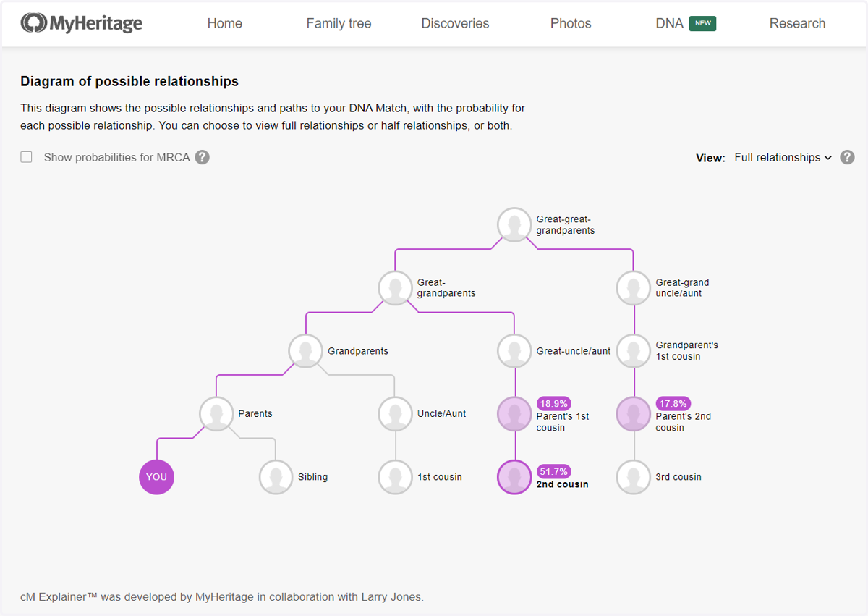Open the Photos menu
This screenshot has width=868, height=616.
pyautogui.click(x=571, y=23)
